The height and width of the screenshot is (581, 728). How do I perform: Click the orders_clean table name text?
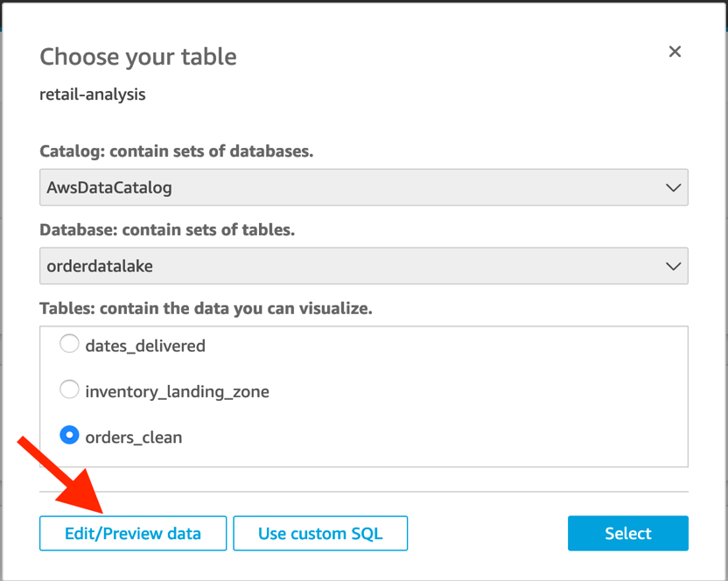[134, 437]
